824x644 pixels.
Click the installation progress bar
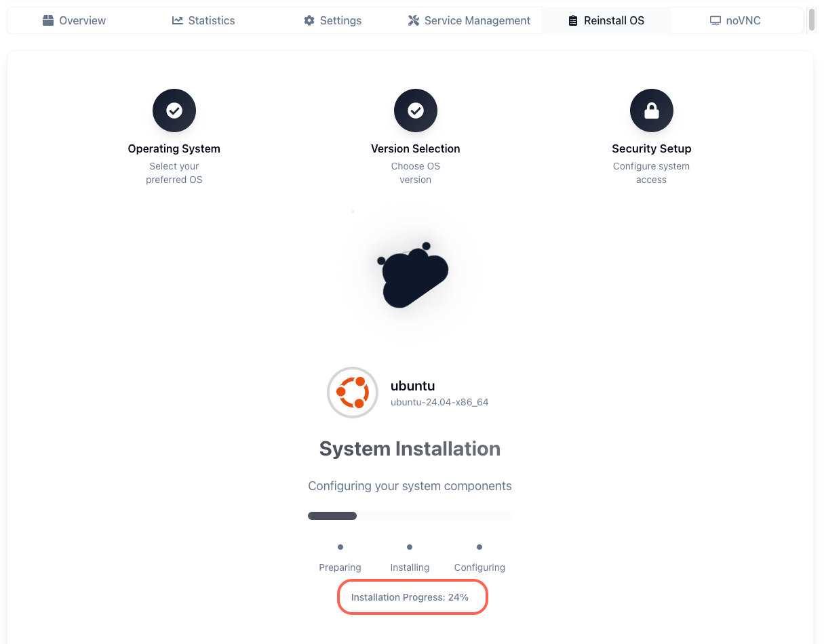[x=410, y=516]
